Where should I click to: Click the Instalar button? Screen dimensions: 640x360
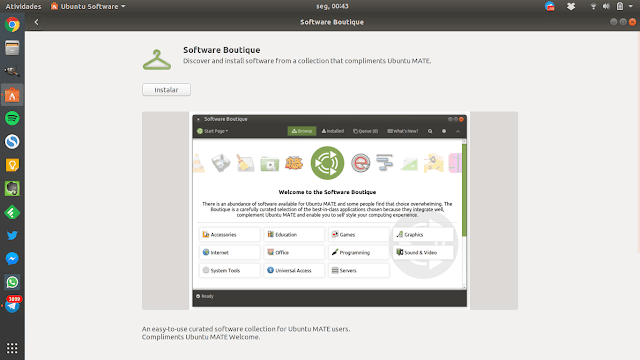tap(166, 90)
